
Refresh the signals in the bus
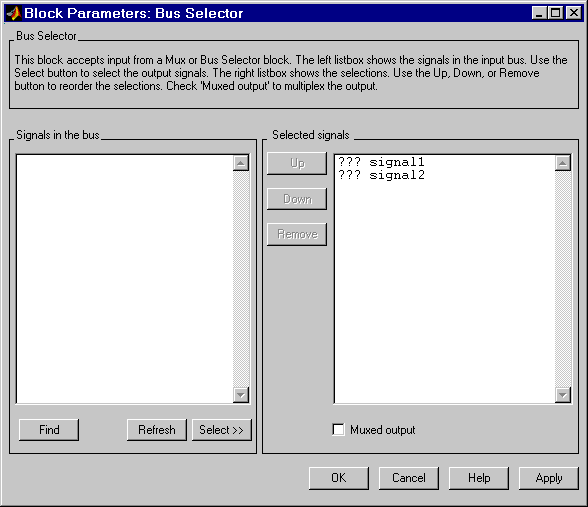pyautogui.click(x=157, y=430)
